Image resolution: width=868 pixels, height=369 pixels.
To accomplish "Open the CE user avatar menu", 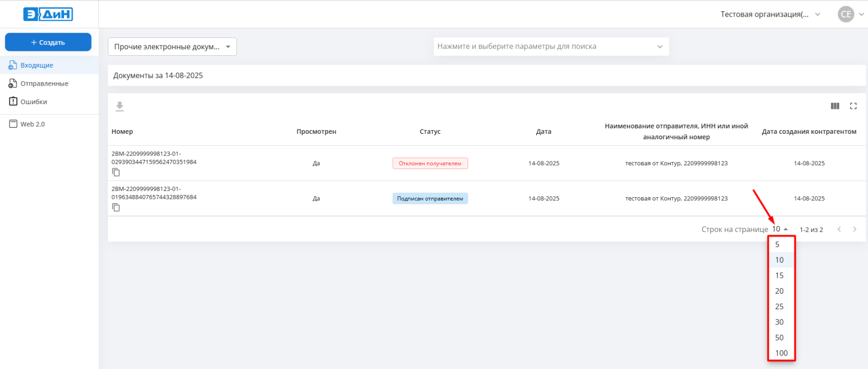I will pyautogui.click(x=846, y=14).
